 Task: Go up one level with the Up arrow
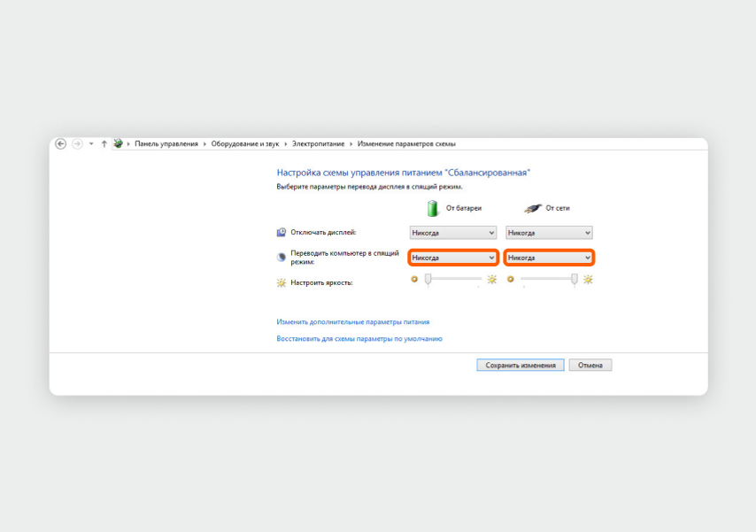point(104,143)
